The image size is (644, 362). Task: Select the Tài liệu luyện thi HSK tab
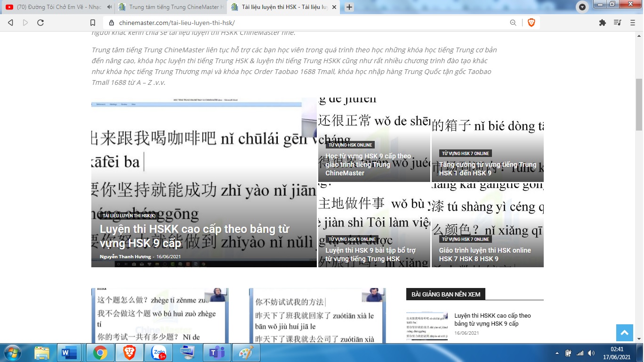[x=284, y=7]
